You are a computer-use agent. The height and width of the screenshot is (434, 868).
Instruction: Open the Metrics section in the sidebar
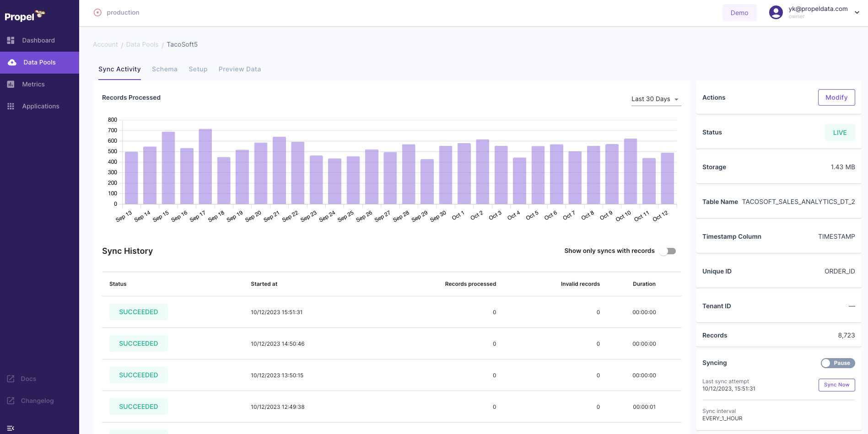(33, 84)
